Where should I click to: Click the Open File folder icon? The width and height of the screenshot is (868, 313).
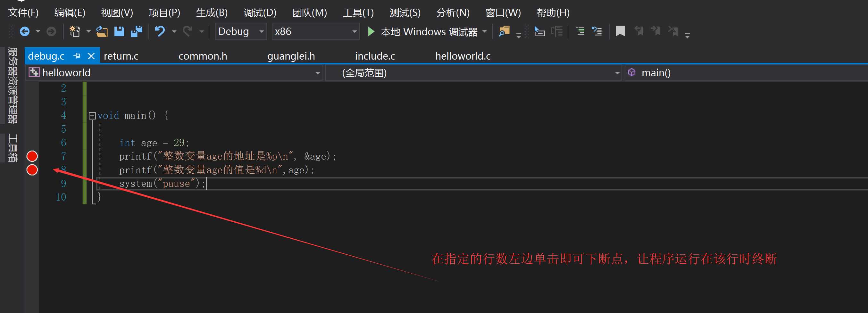(102, 32)
